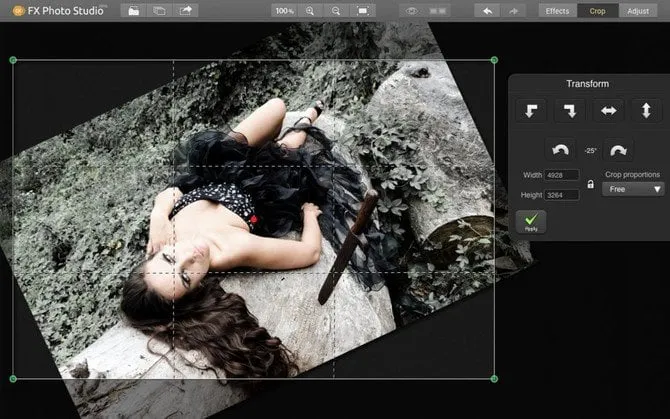Open the 100% zoom level selector

click(x=284, y=10)
